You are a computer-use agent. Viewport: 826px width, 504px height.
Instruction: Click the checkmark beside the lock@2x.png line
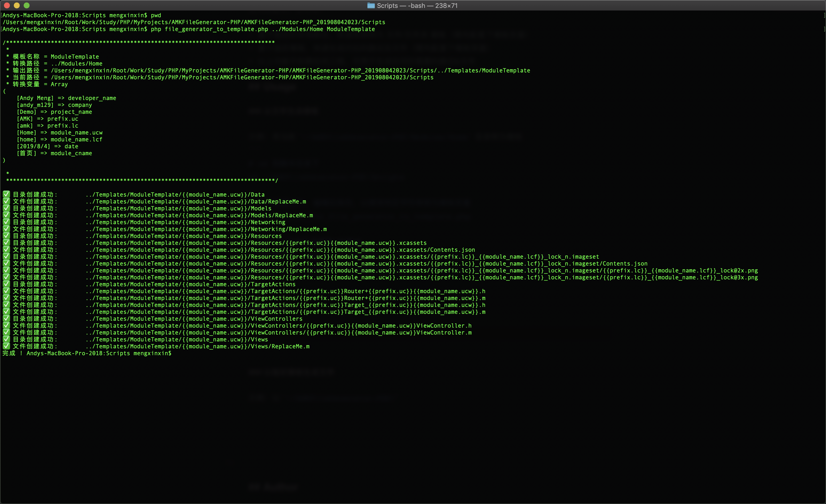tap(6, 270)
